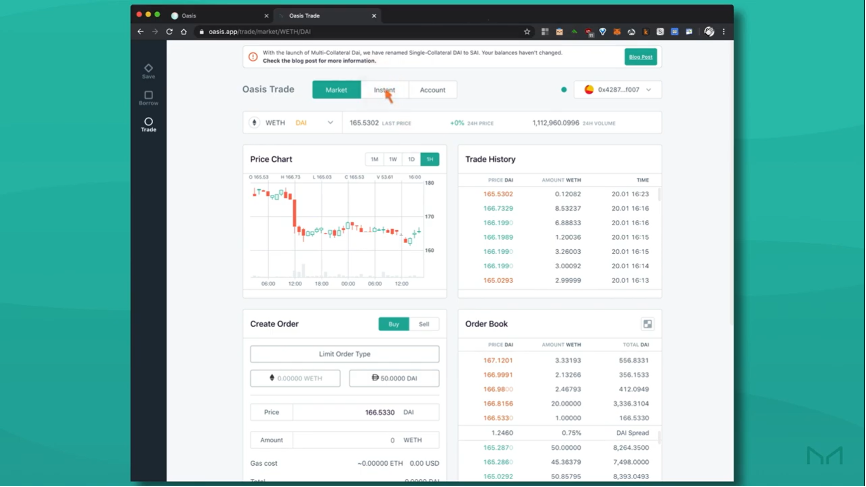The height and width of the screenshot is (487, 866).
Task: Click the Trade History scrollbar
Action: (659, 194)
